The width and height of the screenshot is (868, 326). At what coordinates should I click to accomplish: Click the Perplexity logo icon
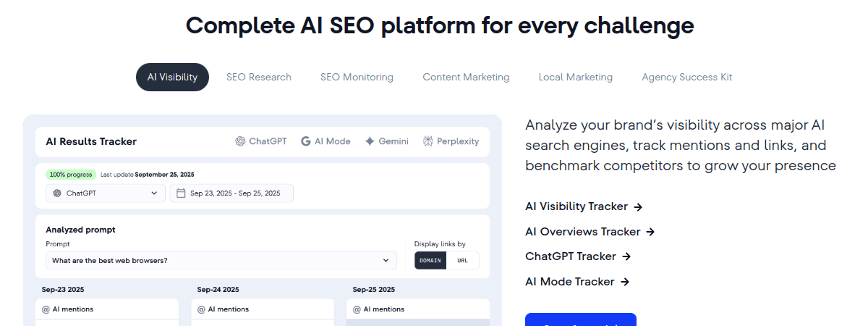coord(428,141)
